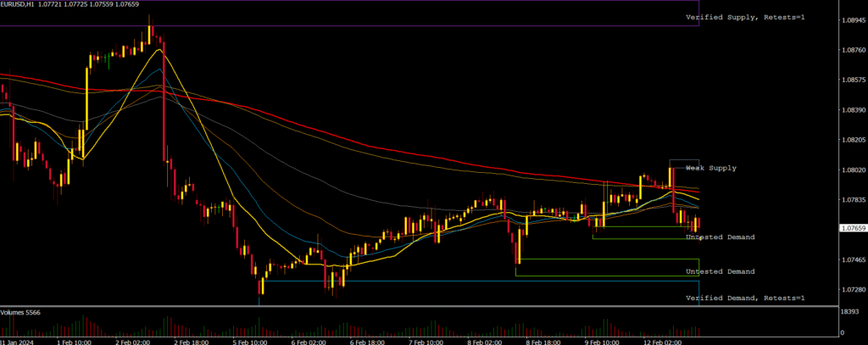This screenshot has width=868, height=345.
Task: Click the 18393 volume scale value
Action: [x=849, y=314]
